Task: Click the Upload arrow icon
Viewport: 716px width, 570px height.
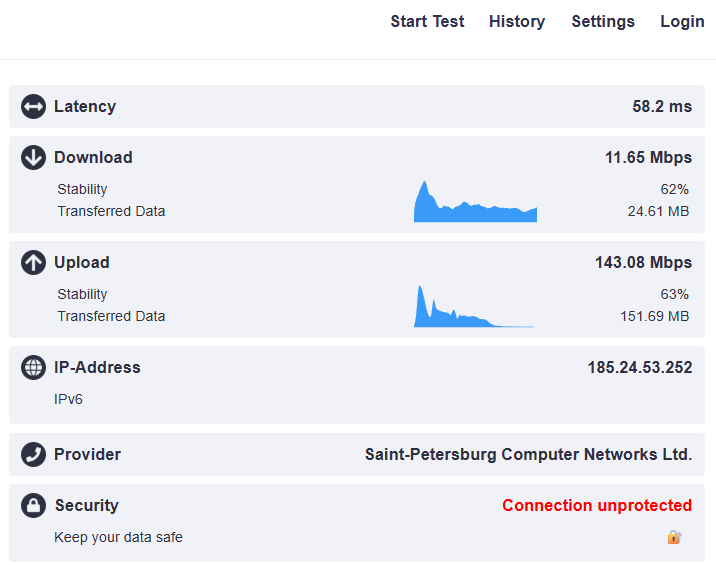Action: (33, 262)
